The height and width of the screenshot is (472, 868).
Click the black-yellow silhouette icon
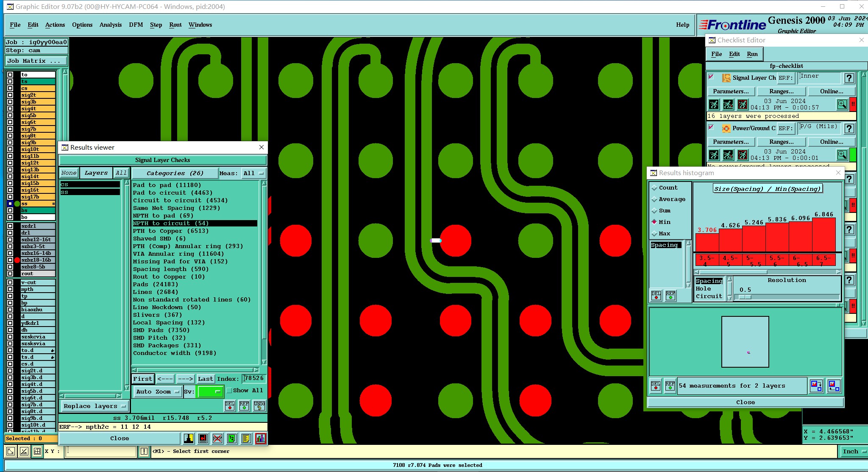(x=189, y=438)
